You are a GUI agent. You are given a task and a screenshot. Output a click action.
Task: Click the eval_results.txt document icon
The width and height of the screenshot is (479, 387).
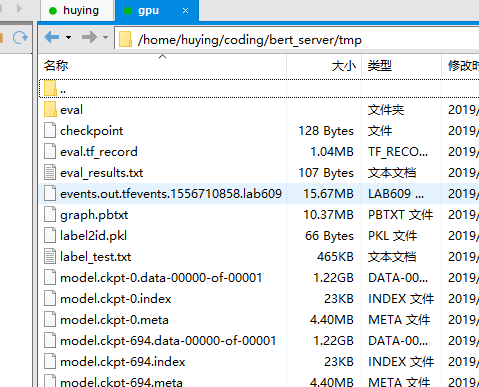pyautogui.click(x=50, y=172)
